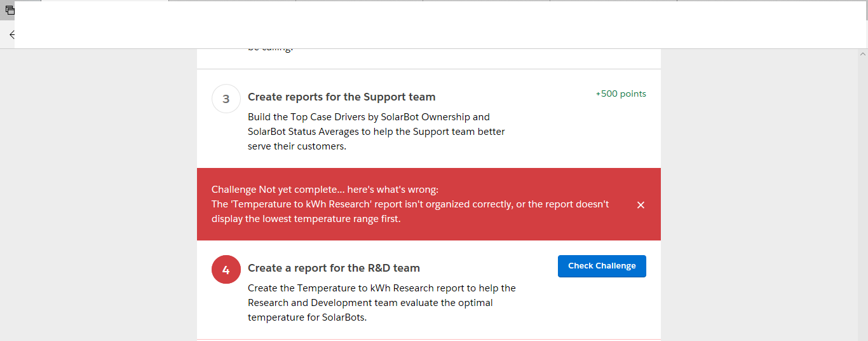Click 'serve their customers.' text in step 3

pos(297,146)
